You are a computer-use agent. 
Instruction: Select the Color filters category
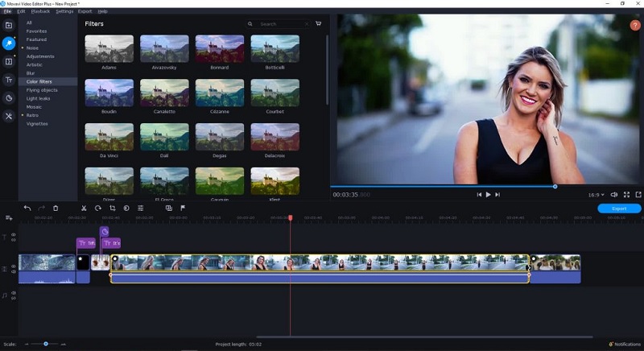point(47,81)
